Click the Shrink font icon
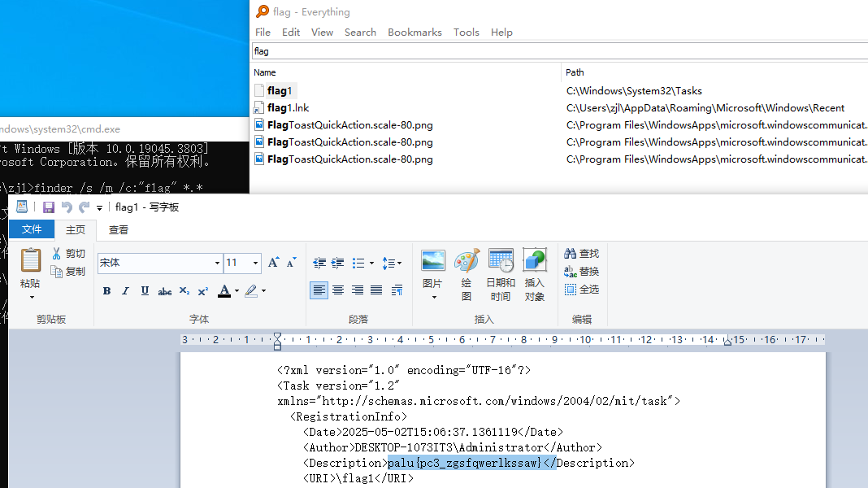This screenshot has width=868, height=488. [291, 263]
